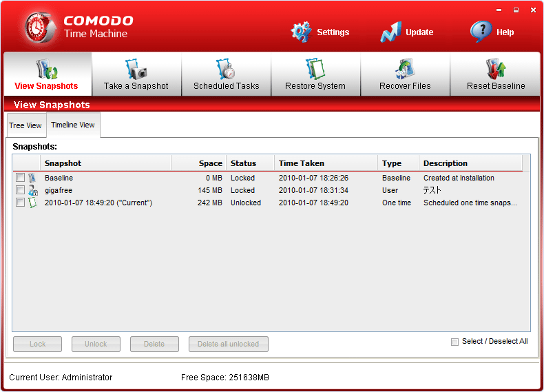Switch to the Timeline View tab
This screenshot has height=392, width=544.
coord(73,125)
